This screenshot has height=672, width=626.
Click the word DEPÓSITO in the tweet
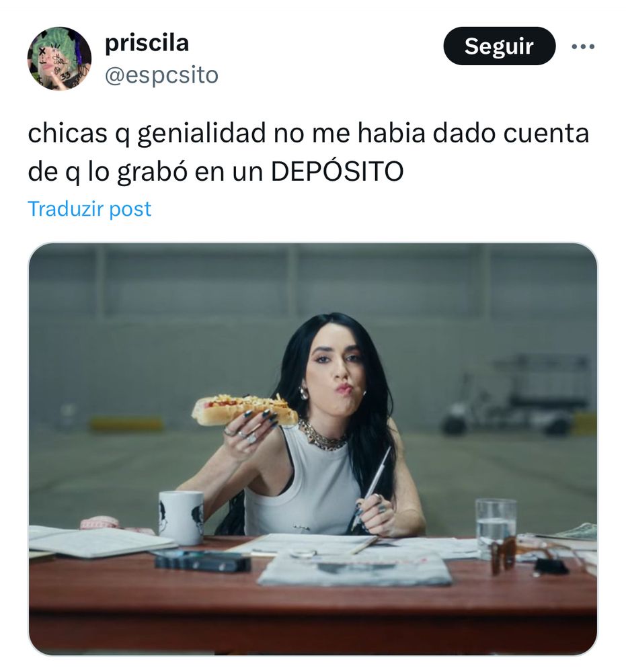[337, 172]
